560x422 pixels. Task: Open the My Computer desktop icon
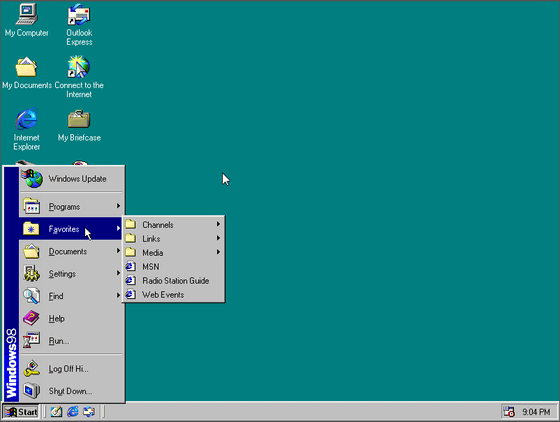(26, 20)
